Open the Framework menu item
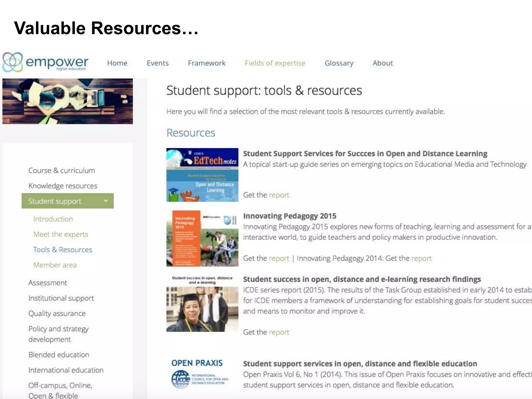The width and height of the screenshot is (532, 399). 207,63
